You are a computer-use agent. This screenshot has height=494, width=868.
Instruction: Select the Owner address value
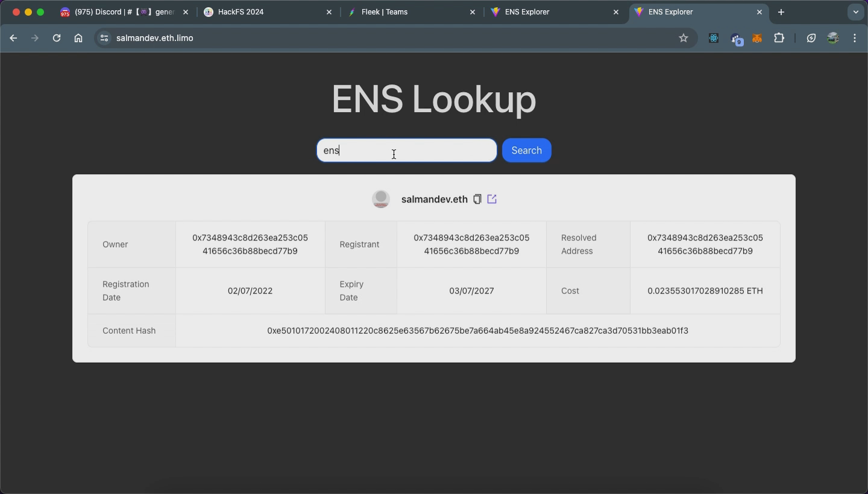pyautogui.click(x=250, y=245)
